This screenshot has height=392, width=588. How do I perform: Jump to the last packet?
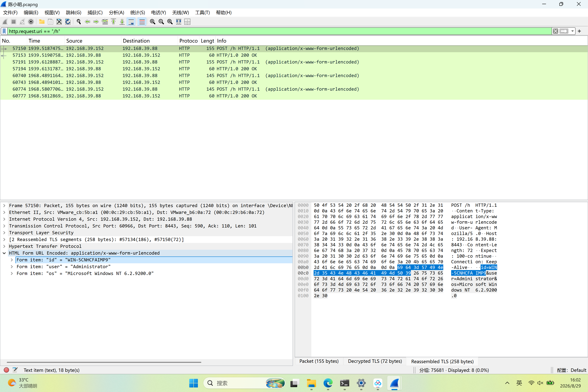[x=122, y=22]
